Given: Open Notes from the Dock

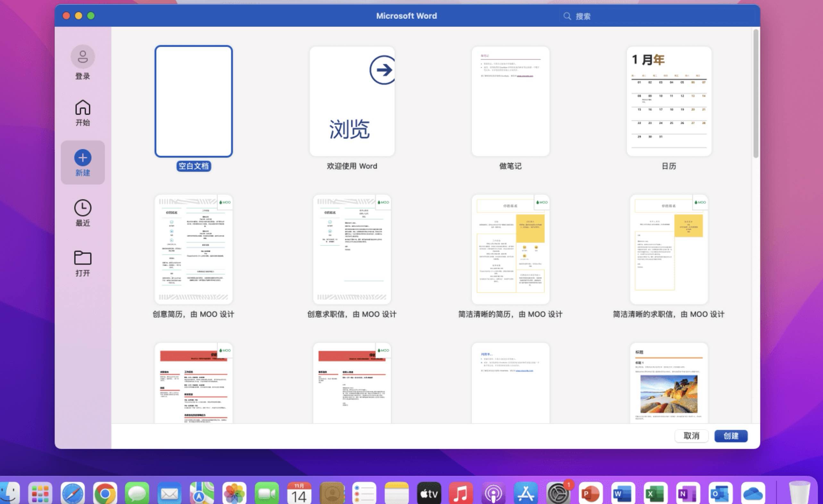Looking at the screenshot, I should point(396,493).
